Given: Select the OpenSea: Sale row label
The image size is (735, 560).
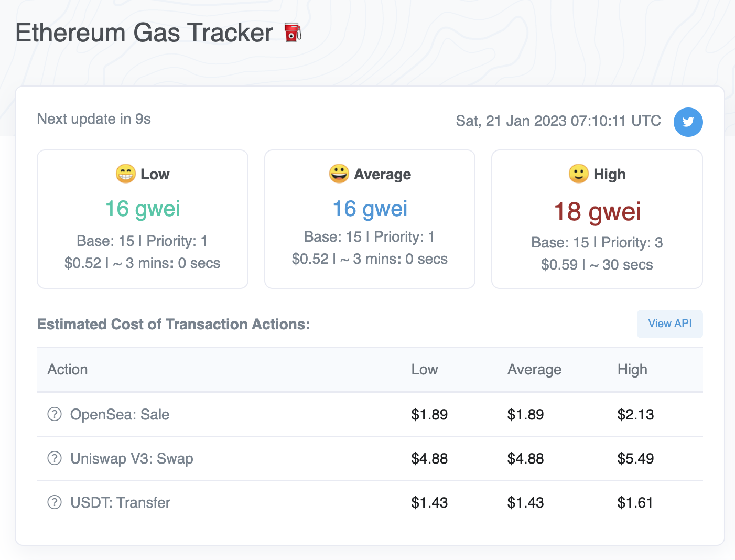Looking at the screenshot, I should click(x=120, y=415).
